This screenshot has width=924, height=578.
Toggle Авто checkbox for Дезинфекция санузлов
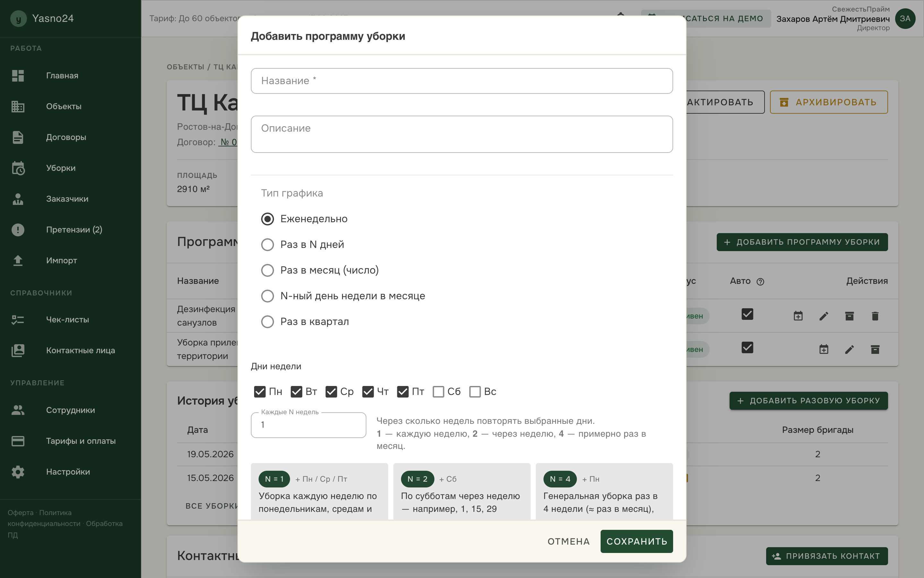[x=747, y=314]
